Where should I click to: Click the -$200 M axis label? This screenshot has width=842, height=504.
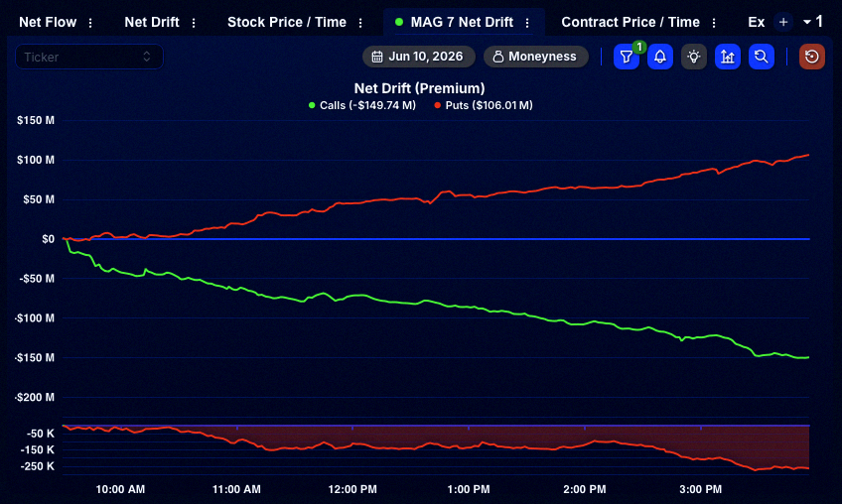pyautogui.click(x=35, y=397)
